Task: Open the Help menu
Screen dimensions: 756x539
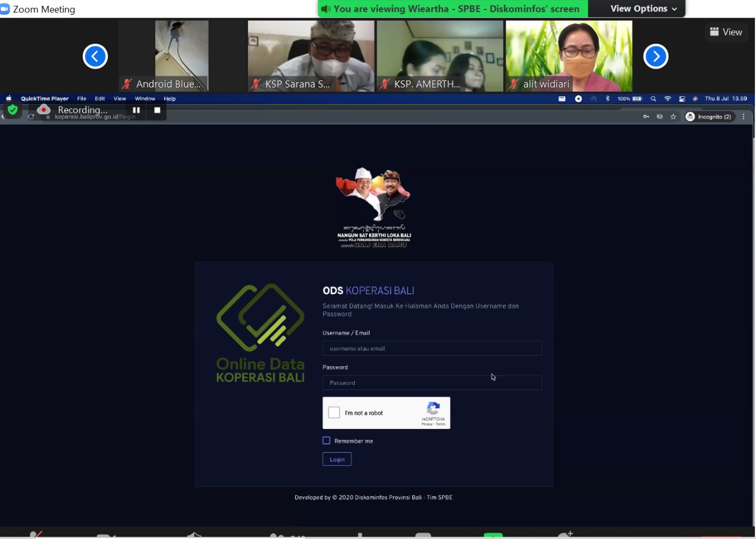Action: click(x=170, y=99)
